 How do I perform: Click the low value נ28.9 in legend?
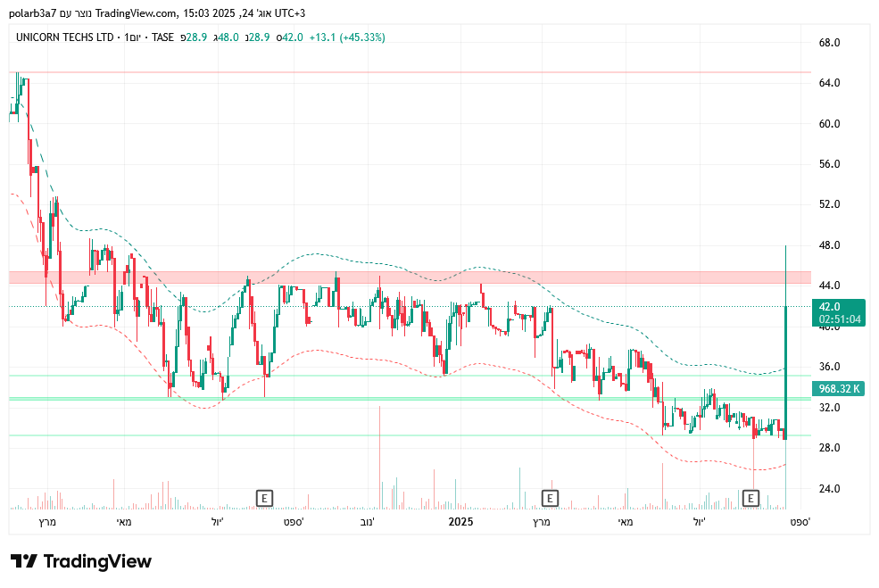[258, 37]
